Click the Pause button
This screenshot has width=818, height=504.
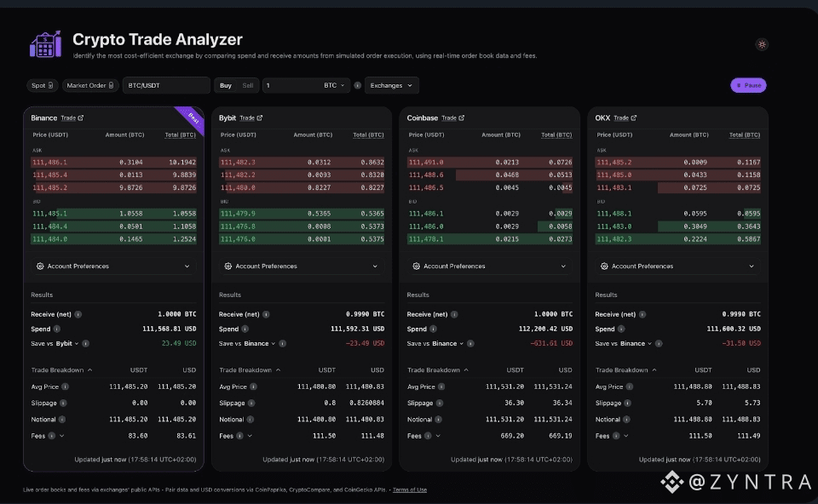click(748, 85)
